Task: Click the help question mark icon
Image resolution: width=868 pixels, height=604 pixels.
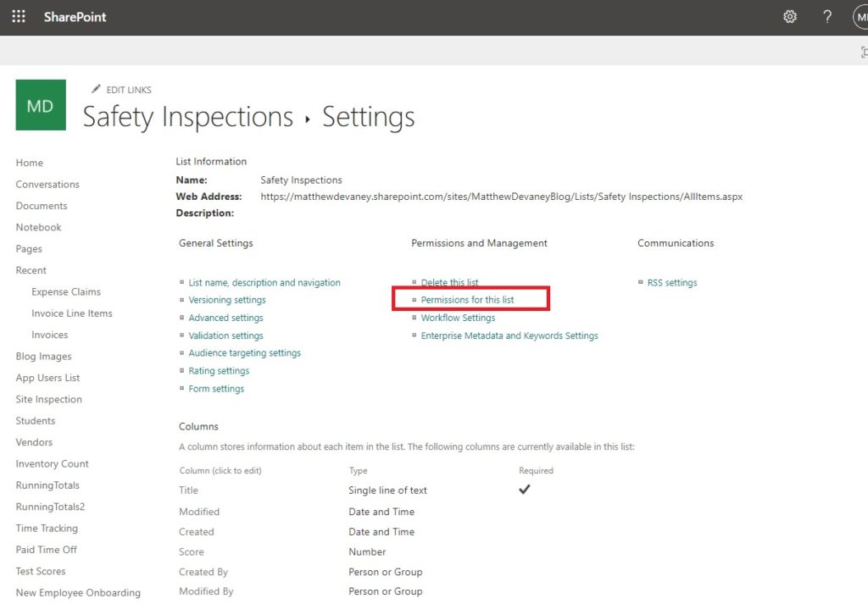Action: tap(827, 17)
